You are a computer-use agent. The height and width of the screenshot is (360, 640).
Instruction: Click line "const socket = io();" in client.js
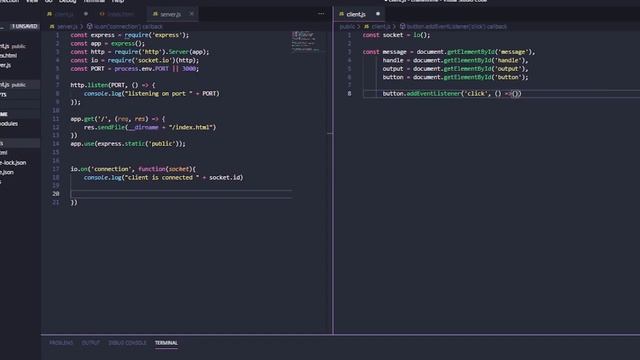pos(396,35)
